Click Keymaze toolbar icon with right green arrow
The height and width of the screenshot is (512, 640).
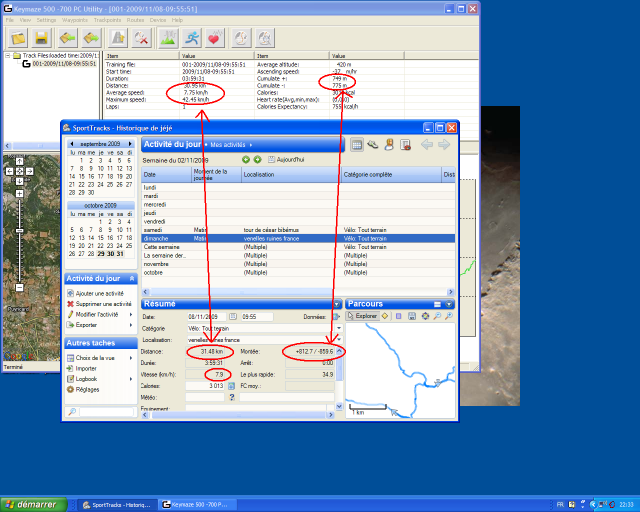click(91, 38)
